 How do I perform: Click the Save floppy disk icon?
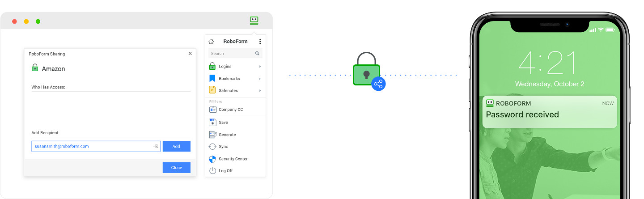coord(212,122)
